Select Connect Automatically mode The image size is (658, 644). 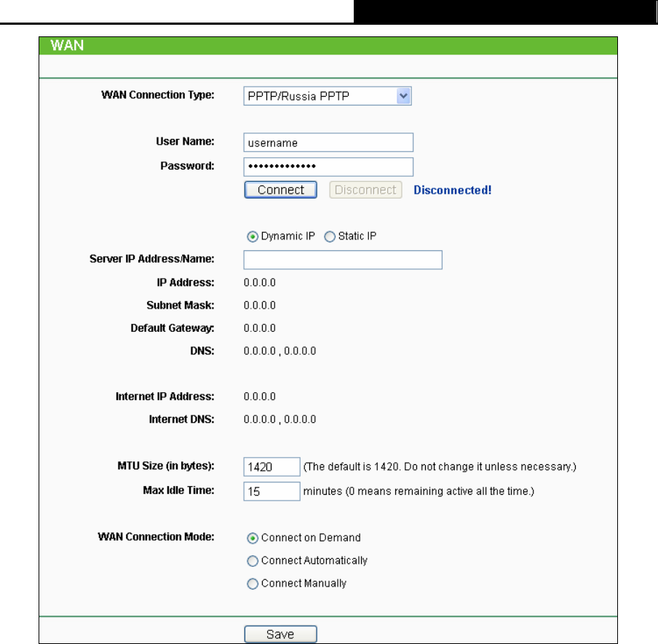pos(252,561)
